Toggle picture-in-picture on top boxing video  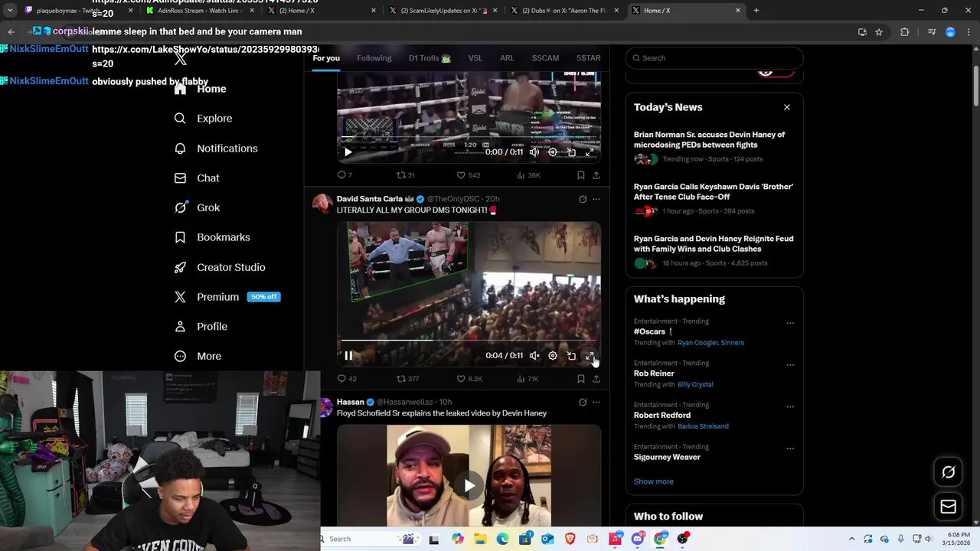(x=571, y=152)
